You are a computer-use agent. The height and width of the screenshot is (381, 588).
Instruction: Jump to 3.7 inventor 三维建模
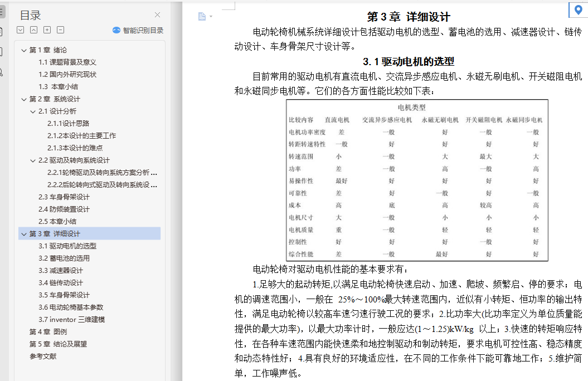tap(72, 320)
